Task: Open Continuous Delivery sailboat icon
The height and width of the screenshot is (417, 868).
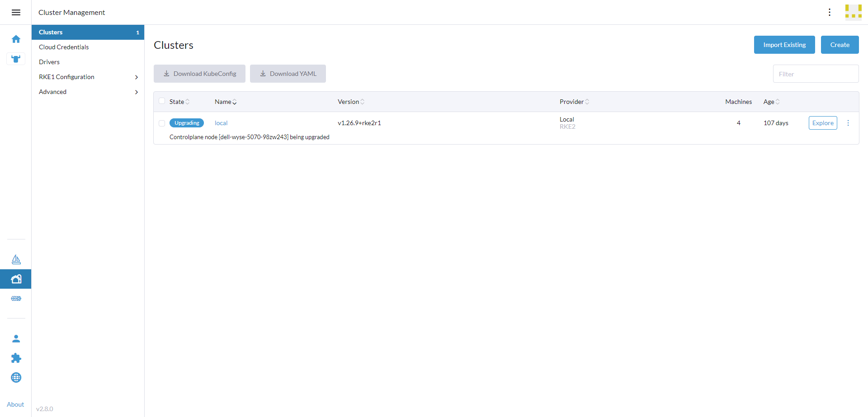Action: (16, 259)
